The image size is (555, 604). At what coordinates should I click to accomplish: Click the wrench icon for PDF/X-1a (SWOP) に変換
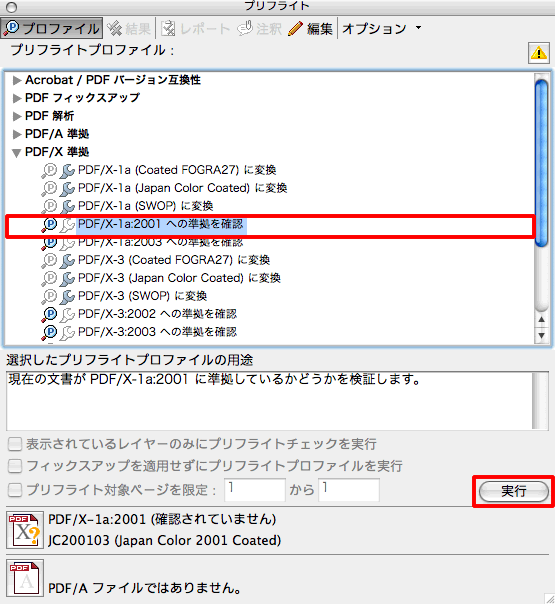(x=67, y=206)
